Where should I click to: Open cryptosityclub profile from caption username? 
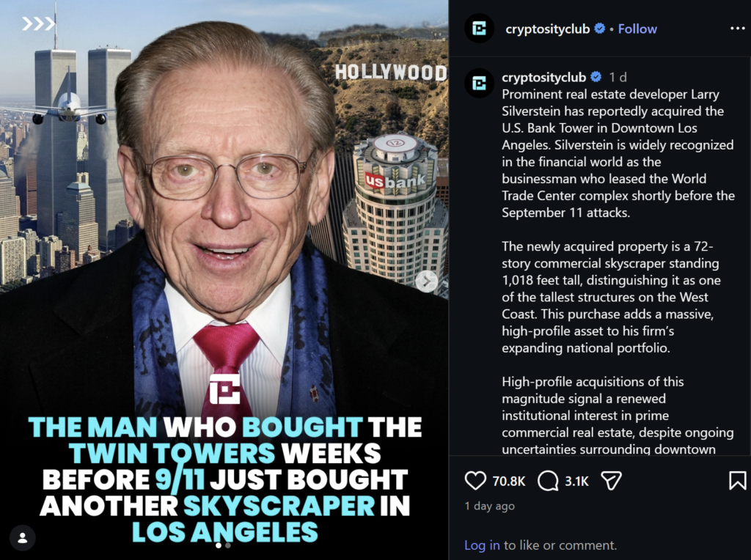click(543, 77)
